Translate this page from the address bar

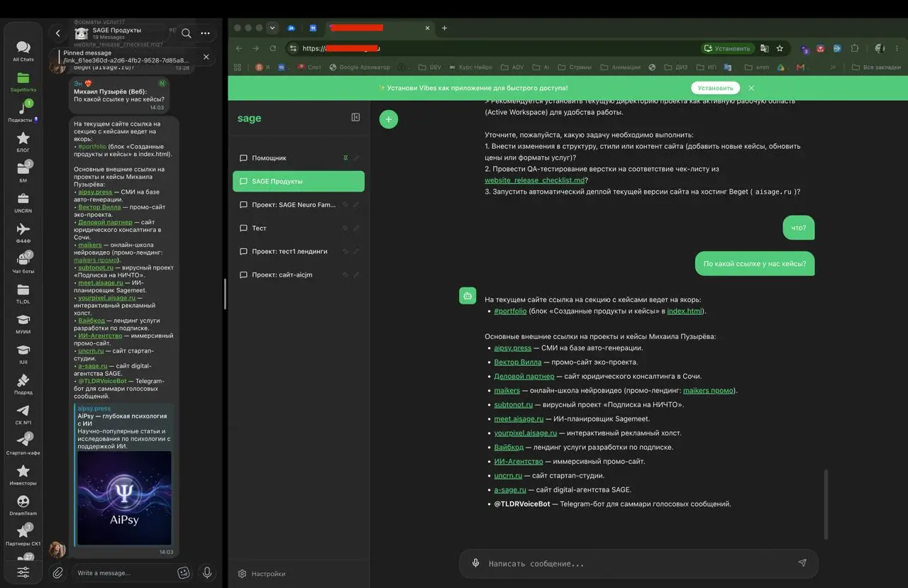[x=764, y=48]
